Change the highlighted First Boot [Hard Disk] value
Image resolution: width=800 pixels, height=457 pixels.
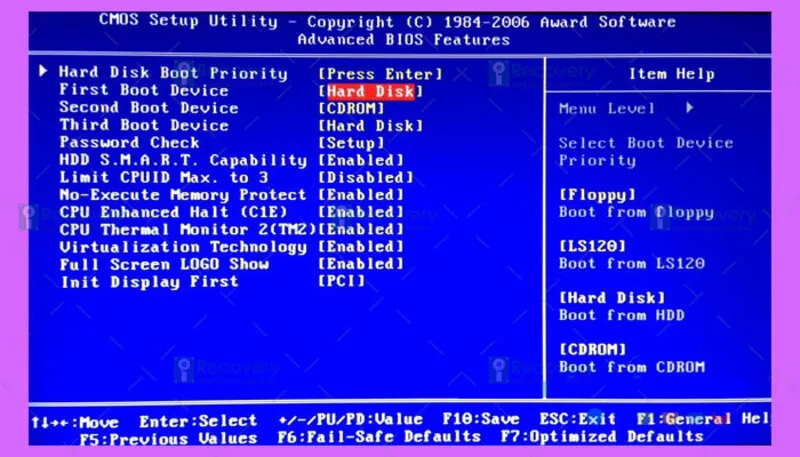370,92
